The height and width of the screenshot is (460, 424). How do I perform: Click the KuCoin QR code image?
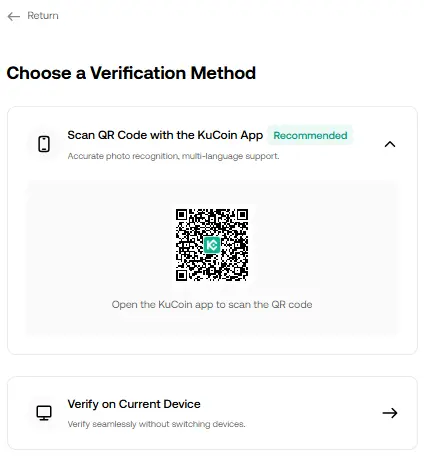[212, 245]
